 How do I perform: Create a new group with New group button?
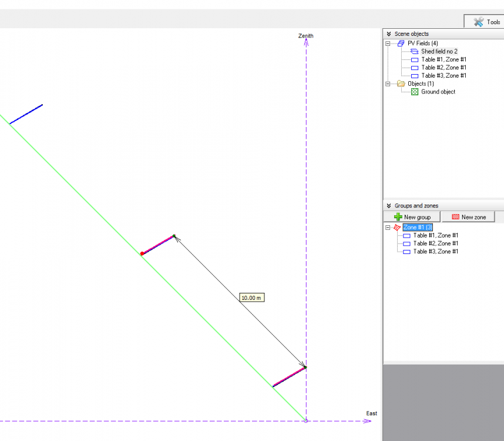coord(412,217)
